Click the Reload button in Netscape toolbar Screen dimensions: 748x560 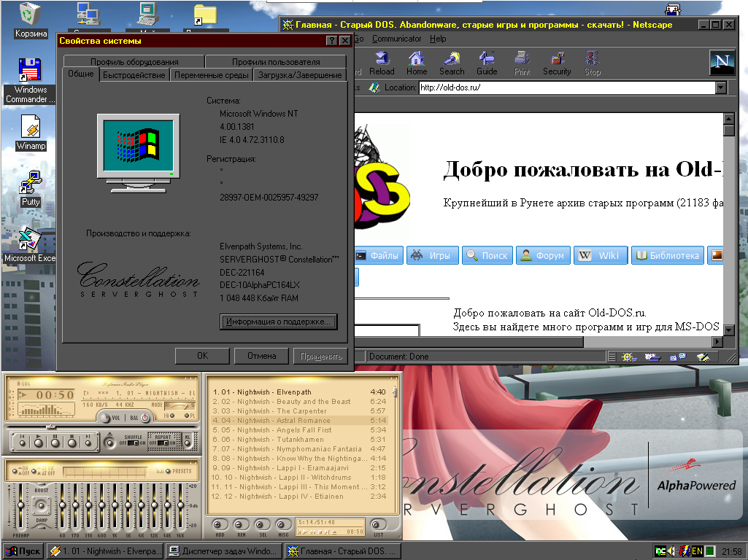pos(382,63)
